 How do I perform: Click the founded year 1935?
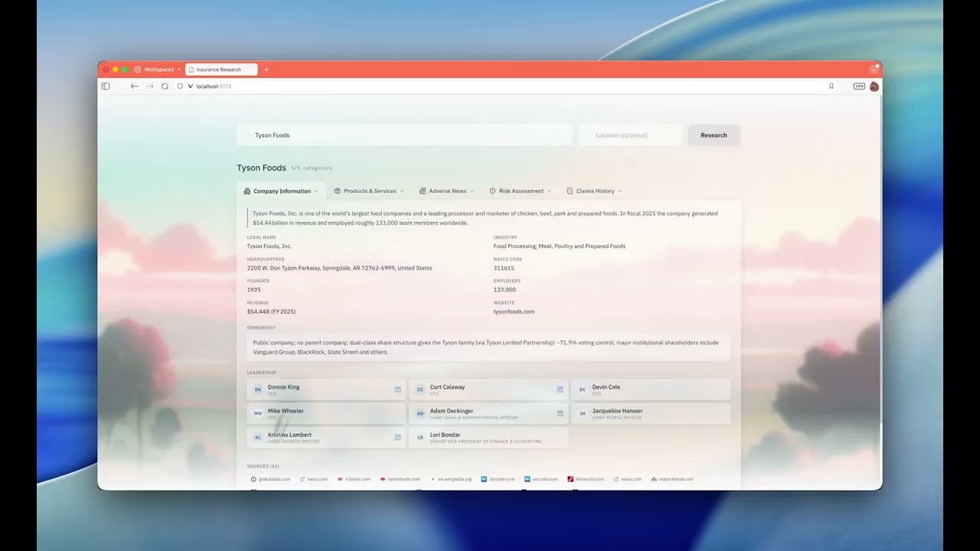pyautogui.click(x=253, y=290)
